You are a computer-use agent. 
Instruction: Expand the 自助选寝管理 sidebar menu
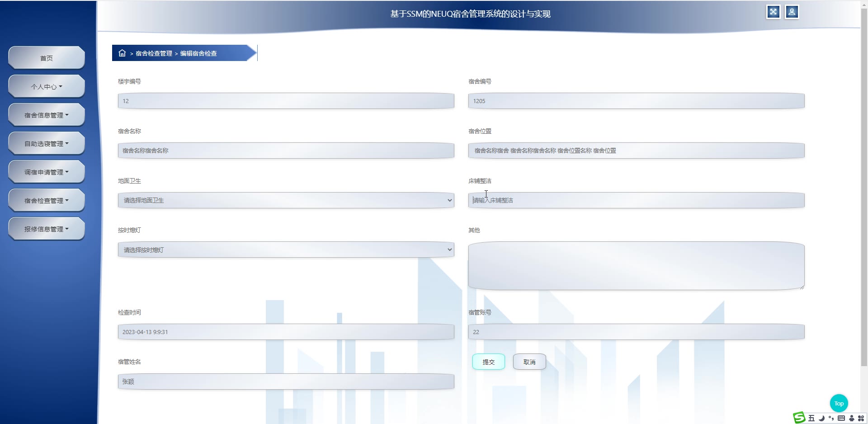pos(47,143)
